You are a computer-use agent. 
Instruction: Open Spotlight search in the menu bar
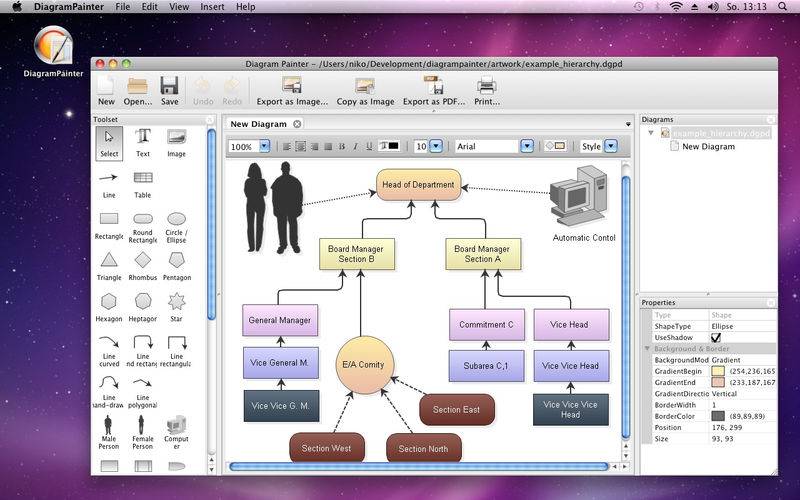point(783,7)
